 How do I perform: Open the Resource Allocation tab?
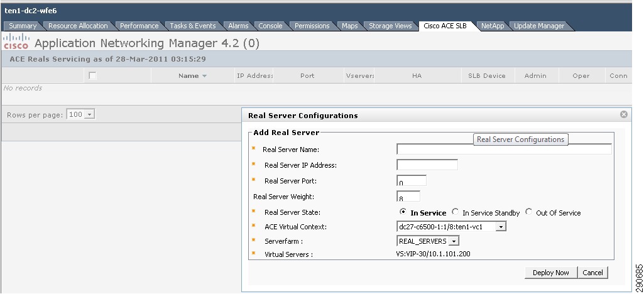point(78,26)
